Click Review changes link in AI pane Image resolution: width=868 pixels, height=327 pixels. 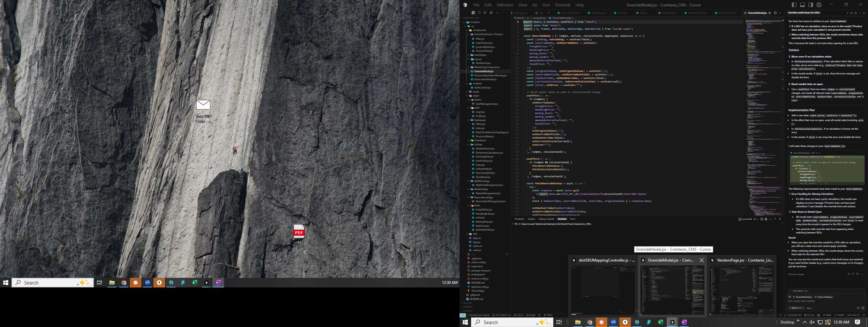[797, 274]
